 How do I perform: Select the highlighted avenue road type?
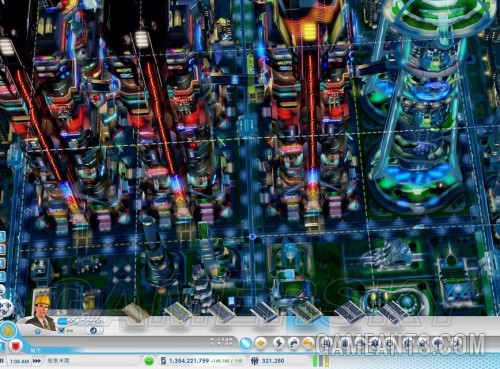[307, 313]
